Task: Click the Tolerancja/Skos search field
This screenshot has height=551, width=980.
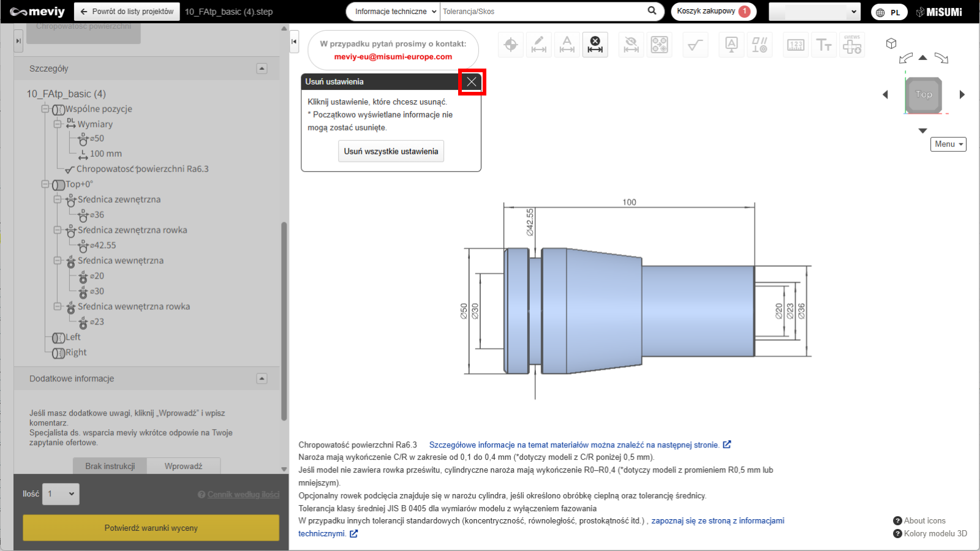Action: coord(542,12)
